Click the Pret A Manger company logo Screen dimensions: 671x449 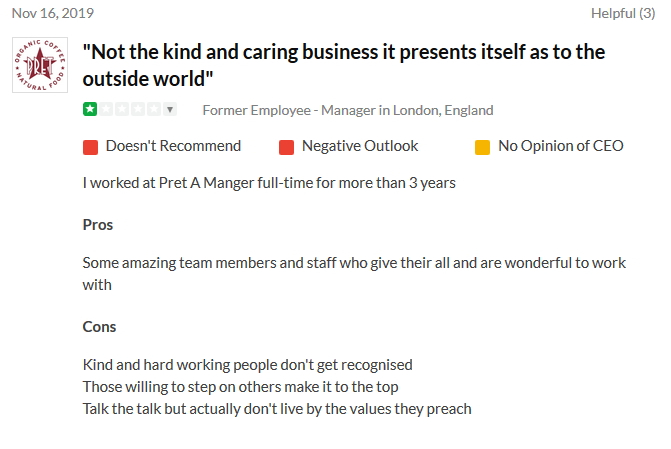coord(40,65)
